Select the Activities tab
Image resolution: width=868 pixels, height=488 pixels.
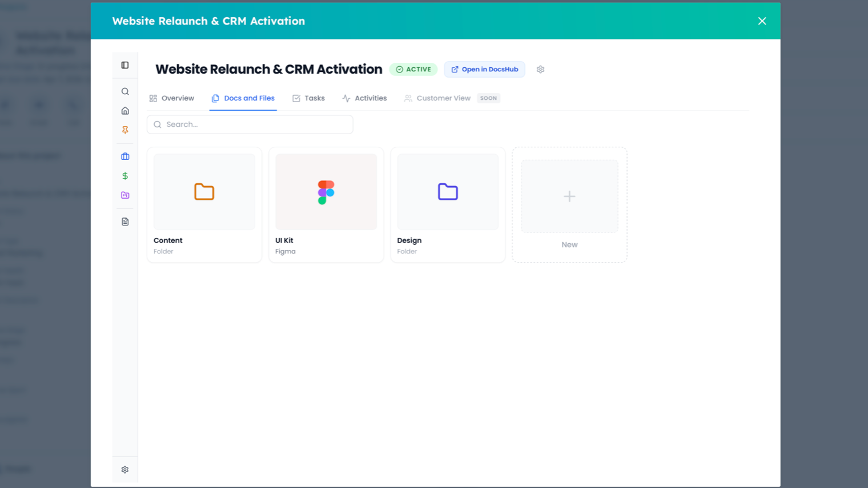click(x=364, y=98)
